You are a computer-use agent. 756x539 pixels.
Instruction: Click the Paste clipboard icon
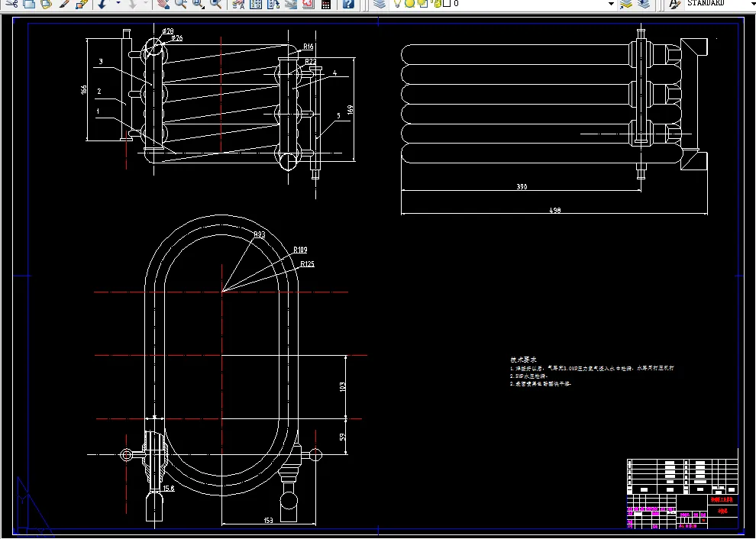click(x=46, y=3)
